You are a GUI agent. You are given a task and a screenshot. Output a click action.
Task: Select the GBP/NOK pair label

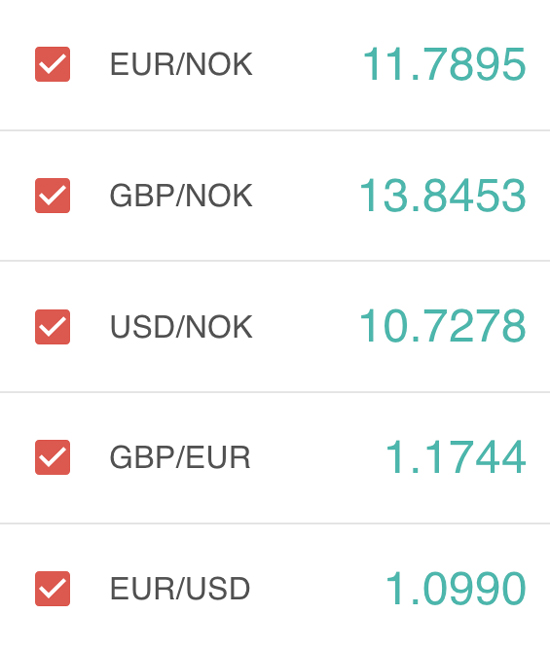[181, 196]
